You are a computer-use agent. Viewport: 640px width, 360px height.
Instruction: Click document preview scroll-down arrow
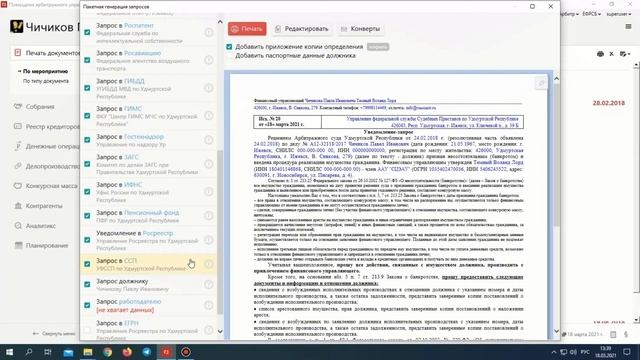[556, 331]
